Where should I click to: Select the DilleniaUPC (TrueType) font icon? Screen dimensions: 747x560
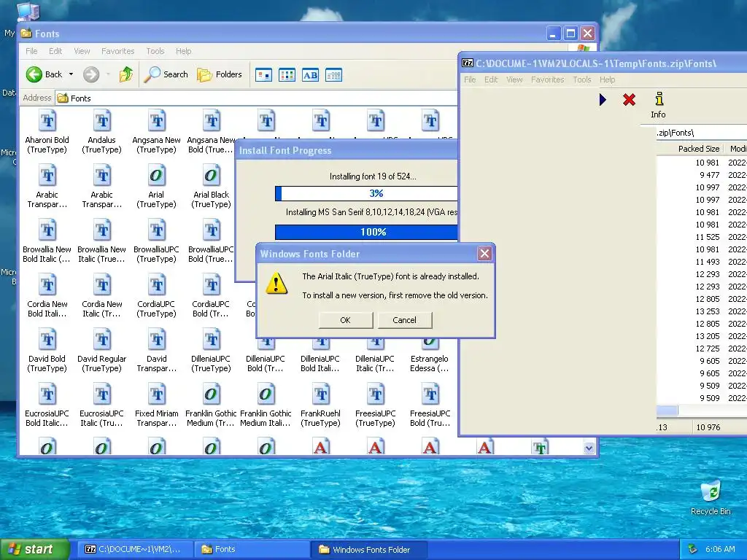coord(211,350)
